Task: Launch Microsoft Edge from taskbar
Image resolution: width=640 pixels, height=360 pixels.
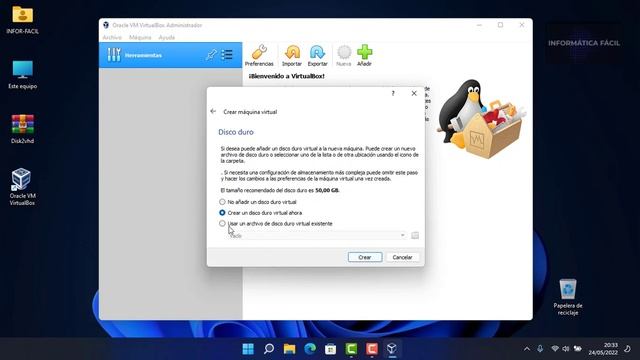Action: [310, 349]
